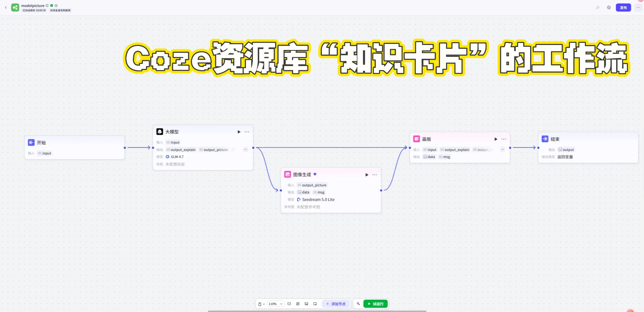The image size is (644, 312).
Task: Click the input variable in 开始 node
Action: click(x=44, y=153)
